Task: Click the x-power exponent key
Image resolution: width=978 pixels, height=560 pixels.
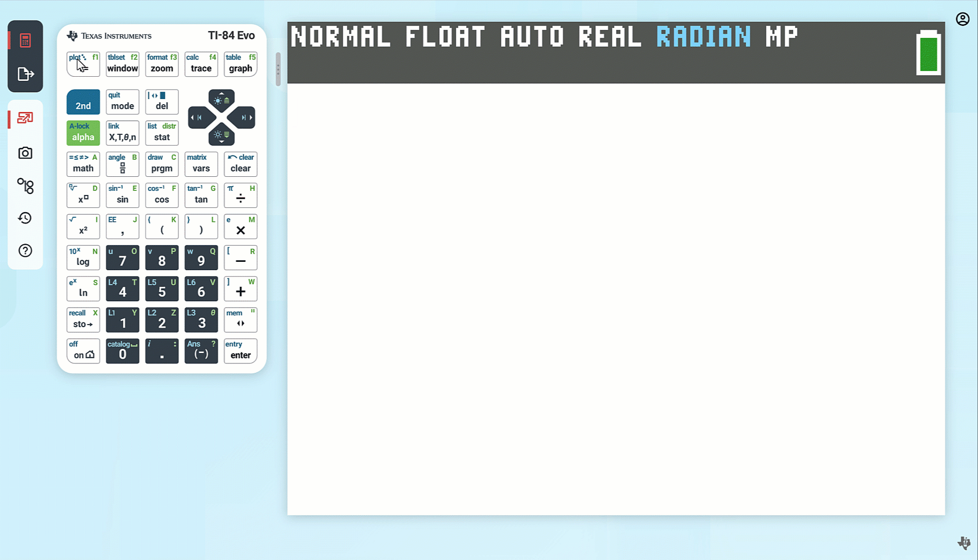Action: [83, 195]
